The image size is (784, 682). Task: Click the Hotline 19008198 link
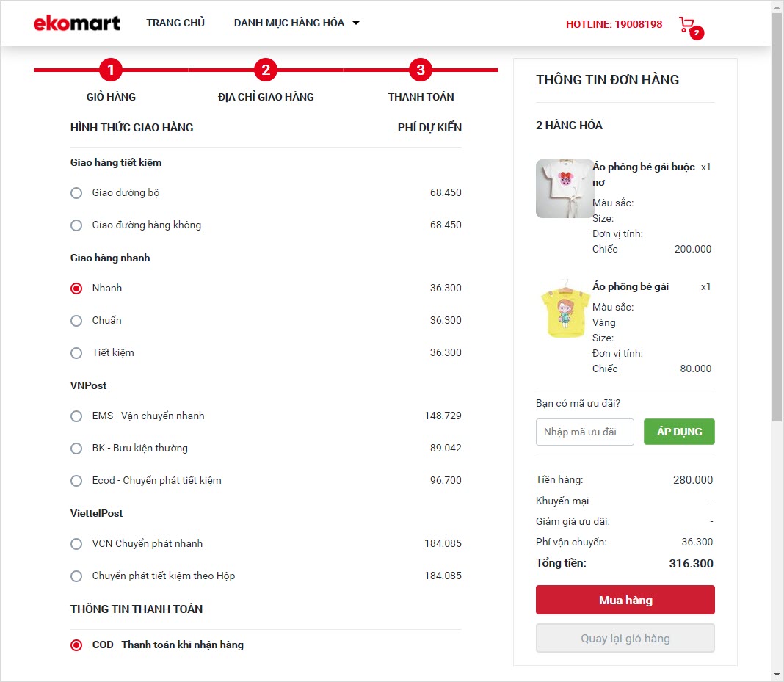click(614, 24)
